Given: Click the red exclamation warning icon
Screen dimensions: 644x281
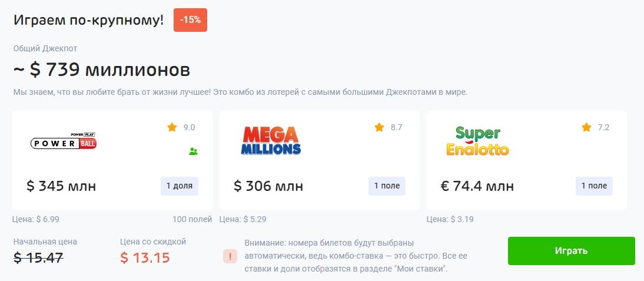Looking at the screenshot, I should pos(231,256).
